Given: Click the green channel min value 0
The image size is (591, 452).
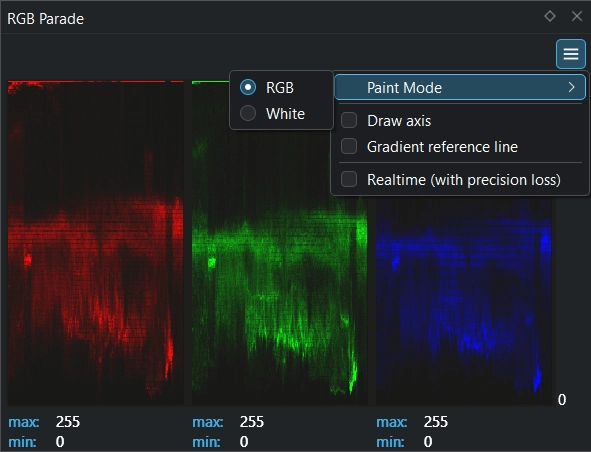Looking at the screenshot, I should (x=244, y=442).
